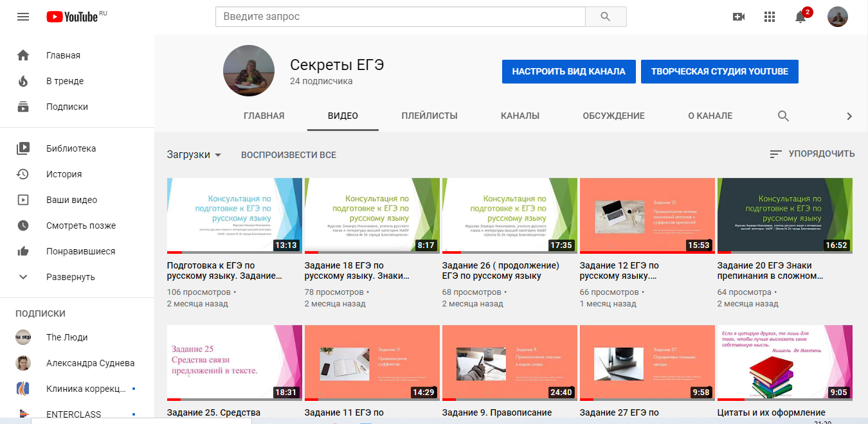Open the 8:17 Задание 18 thumbnail
The width and height of the screenshot is (868, 424).
tap(372, 216)
